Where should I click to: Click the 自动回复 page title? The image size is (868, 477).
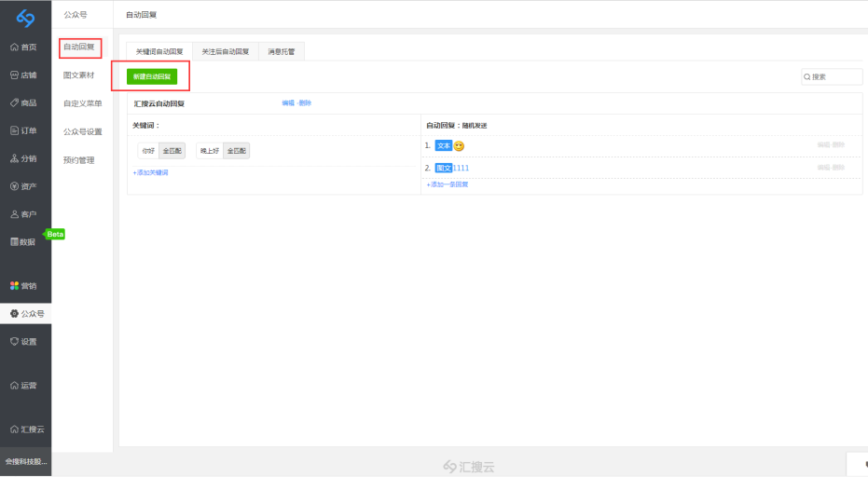point(141,15)
